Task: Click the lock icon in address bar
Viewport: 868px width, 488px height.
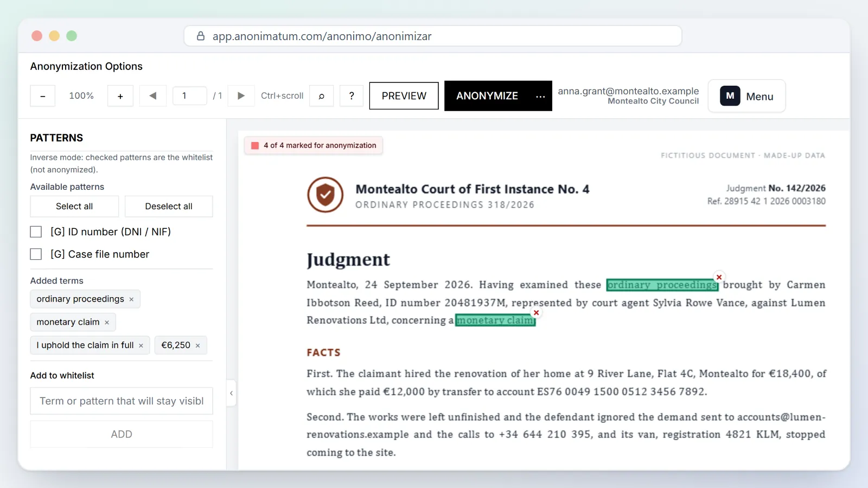Action: pos(201,36)
